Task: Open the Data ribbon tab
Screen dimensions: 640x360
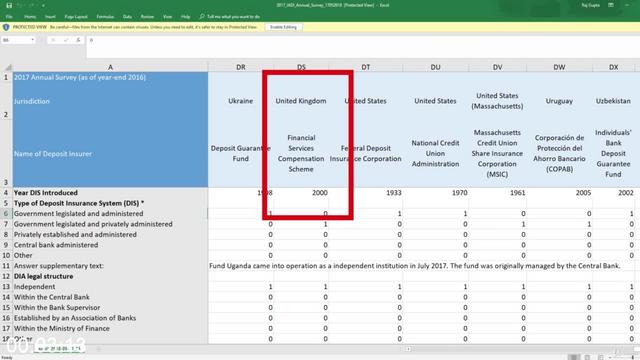Action: (127, 17)
